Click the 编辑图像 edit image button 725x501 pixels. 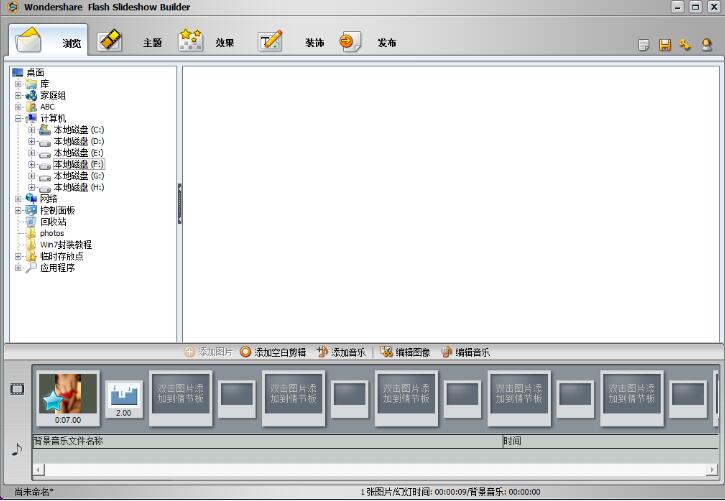(405, 352)
